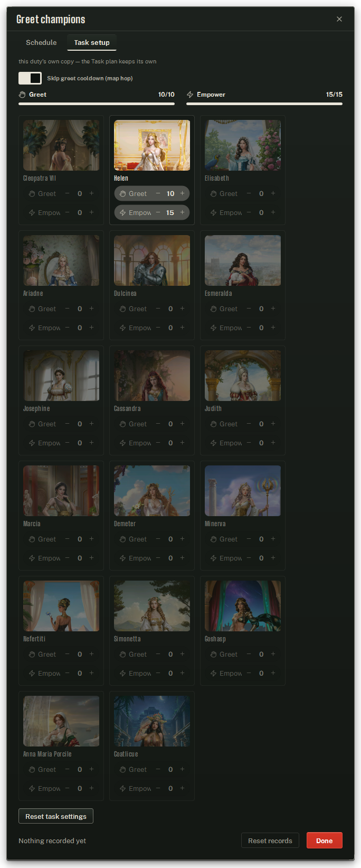
Task: Click the 10/10 Greet counter
Action: 166,95
